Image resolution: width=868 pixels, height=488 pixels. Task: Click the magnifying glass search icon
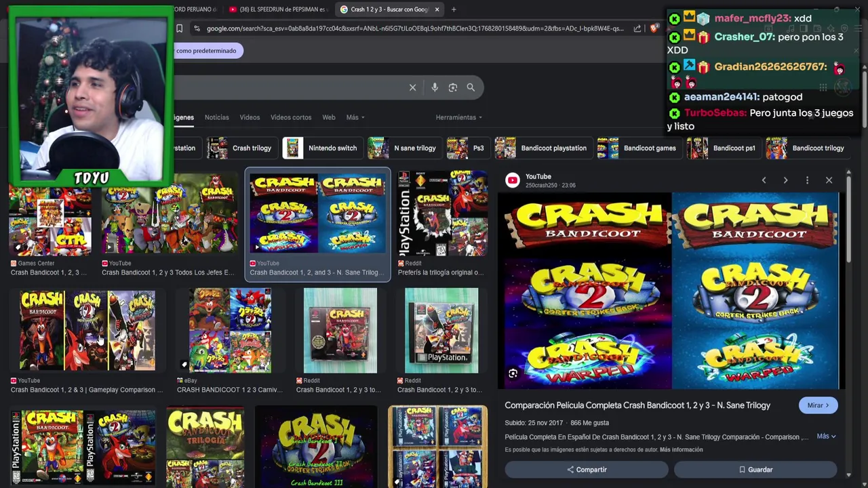[x=471, y=87]
